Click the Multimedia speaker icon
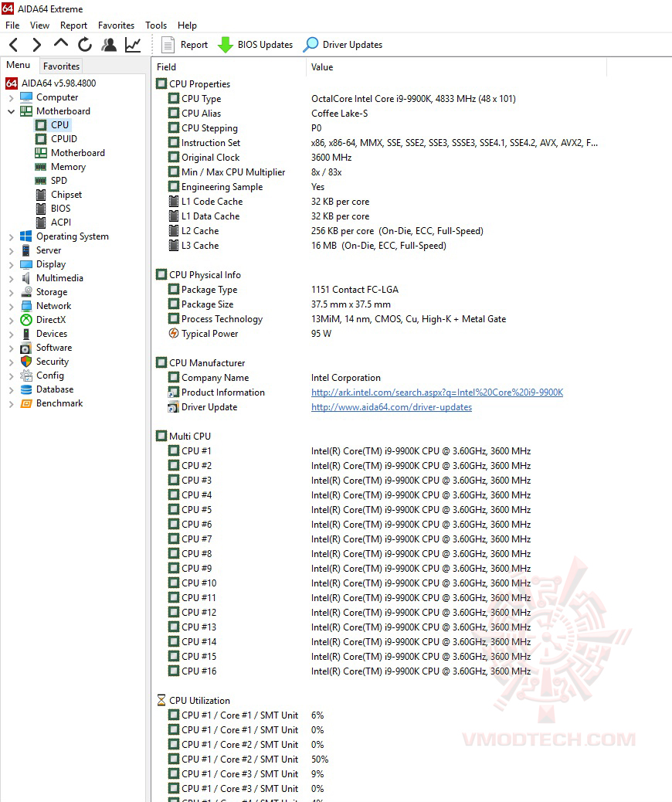This screenshot has width=672, height=802. (x=26, y=278)
